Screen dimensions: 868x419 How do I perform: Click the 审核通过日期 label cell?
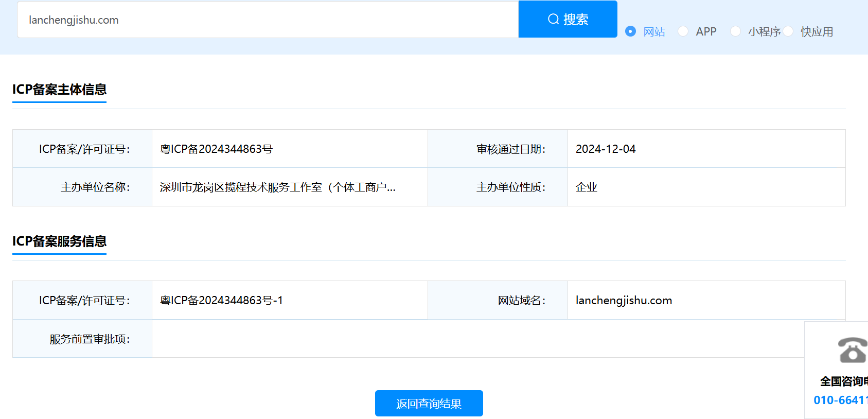[498, 149]
